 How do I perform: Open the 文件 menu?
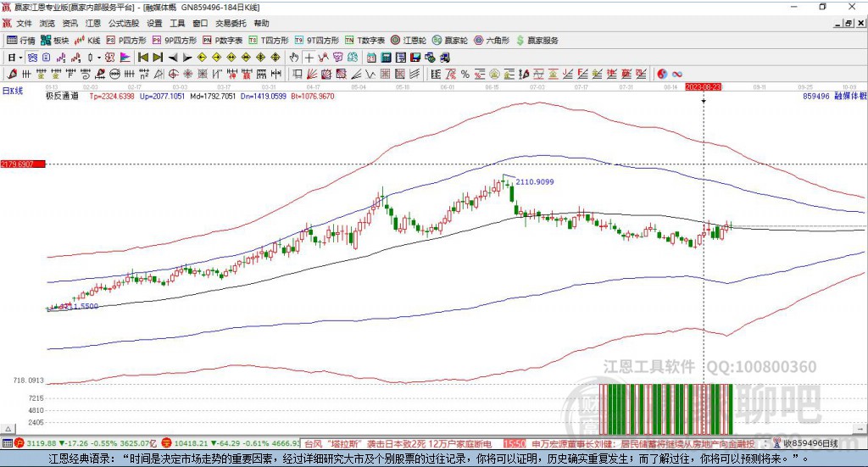click(x=24, y=23)
